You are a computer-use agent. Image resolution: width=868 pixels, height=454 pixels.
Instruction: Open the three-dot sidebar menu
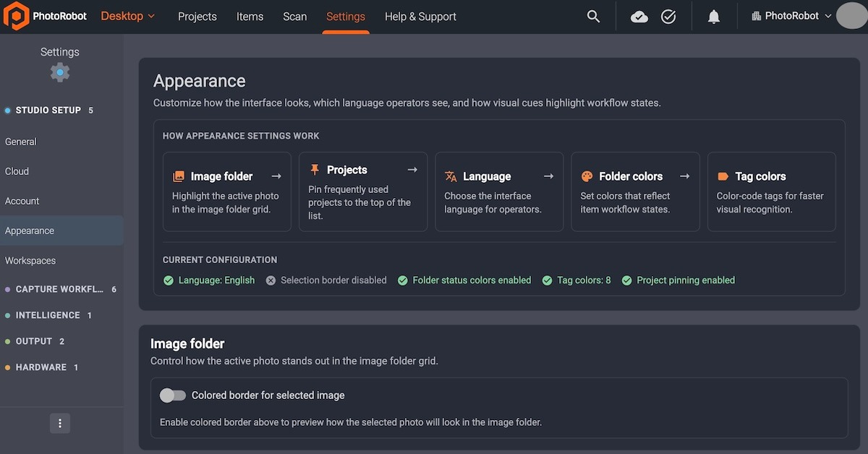pyautogui.click(x=60, y=424)
